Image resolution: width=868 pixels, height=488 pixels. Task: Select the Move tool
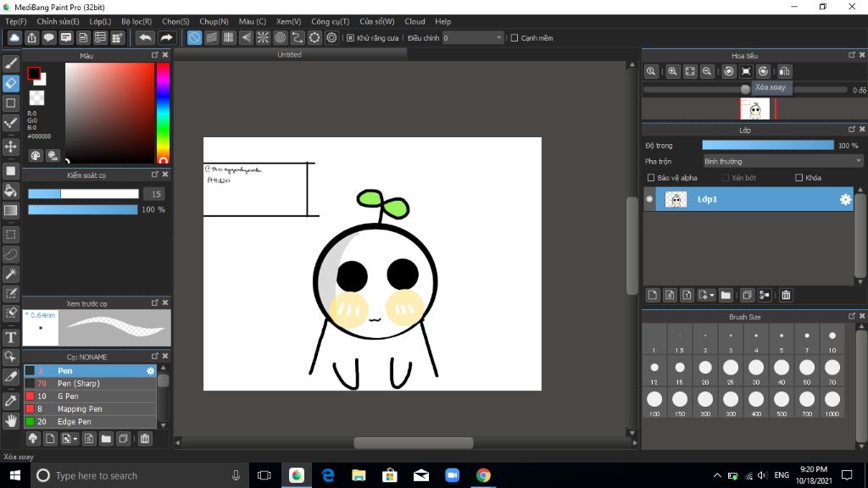[11, 147]
